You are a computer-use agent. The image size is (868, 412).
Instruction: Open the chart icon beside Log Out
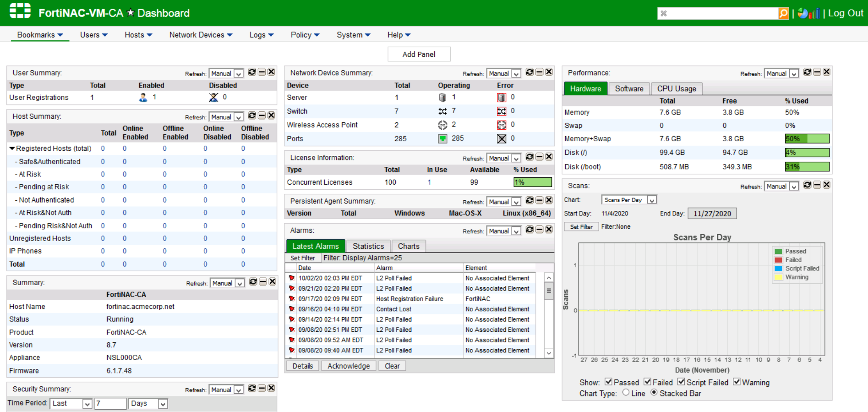tap(809, 13)
